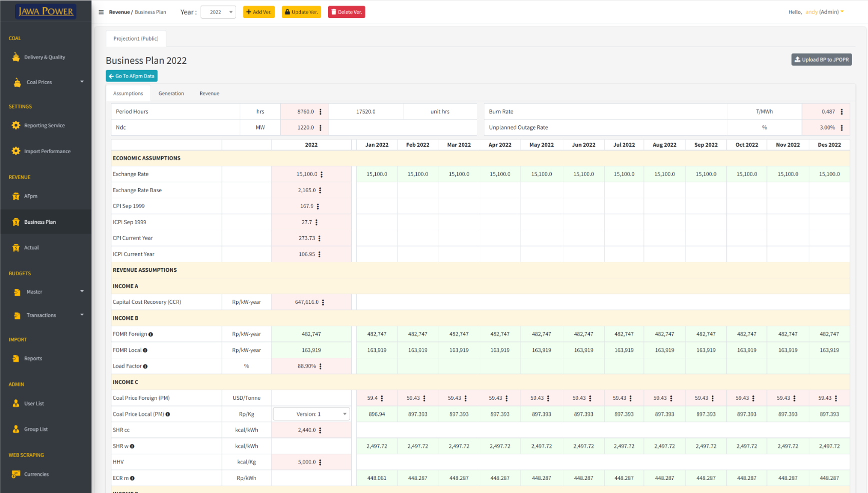868x493 pixels.
Task: Click the Add Ver. button
Action: [x=259, y=12]
